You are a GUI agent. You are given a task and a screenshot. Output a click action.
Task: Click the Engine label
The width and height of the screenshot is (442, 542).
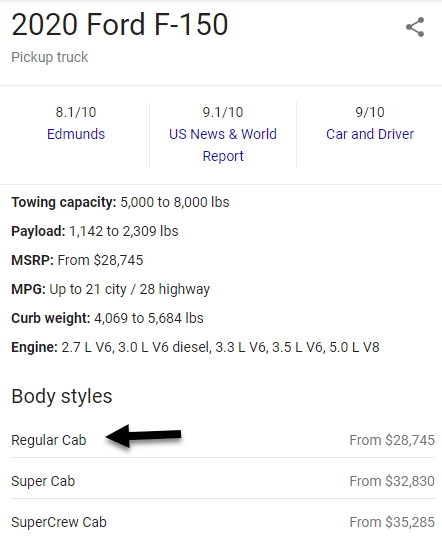click(35, 347)
